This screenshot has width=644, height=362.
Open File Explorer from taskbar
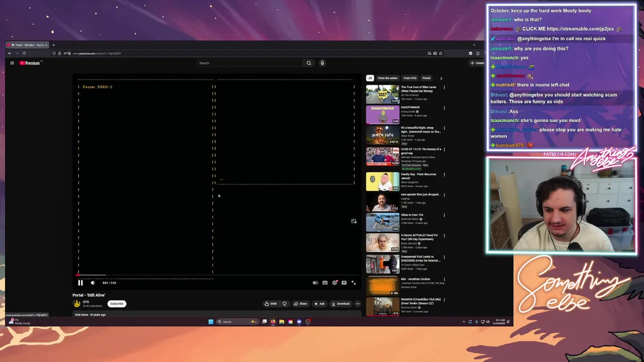[282, 322]
